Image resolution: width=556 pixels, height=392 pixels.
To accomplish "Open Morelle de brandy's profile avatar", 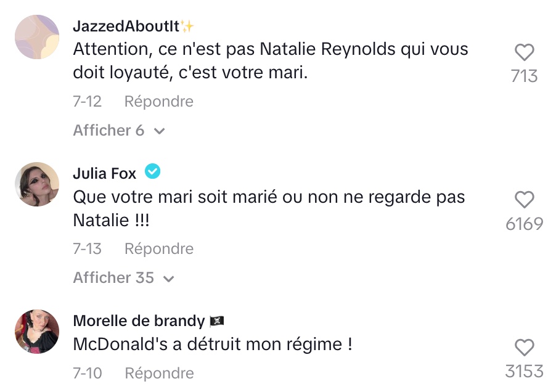I will coord(37,332).
